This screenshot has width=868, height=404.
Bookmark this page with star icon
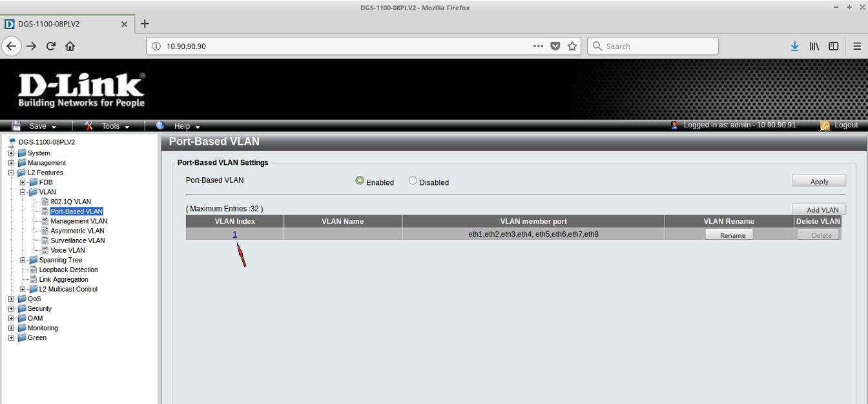(572, 46)
